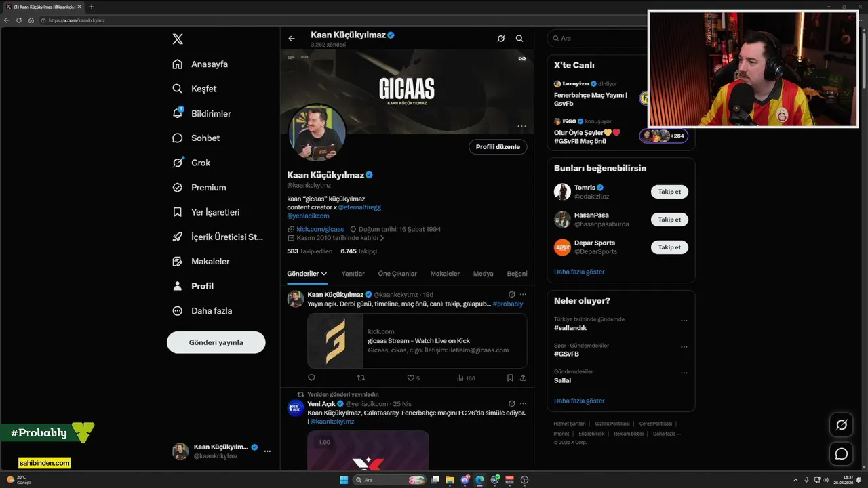Follow Depar Sports with Takip et

669,247
